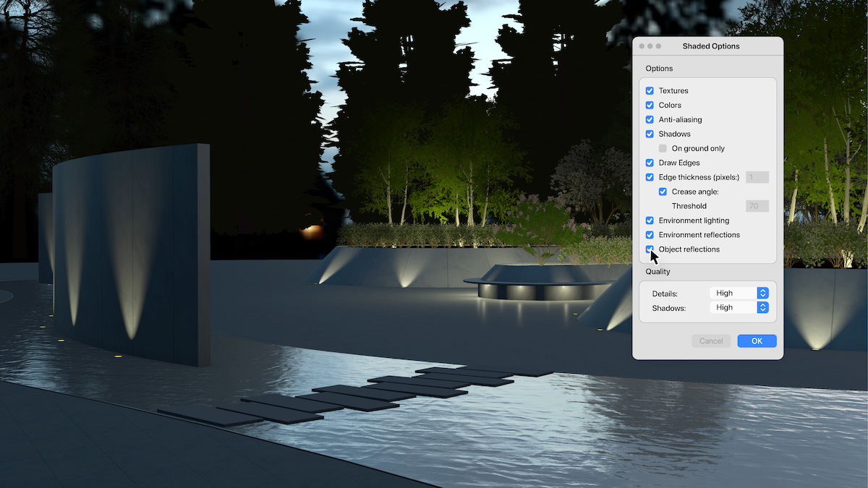868x488 pixels.
Task: Click the stepper arrows beside Details High
Action: (762, 293)
